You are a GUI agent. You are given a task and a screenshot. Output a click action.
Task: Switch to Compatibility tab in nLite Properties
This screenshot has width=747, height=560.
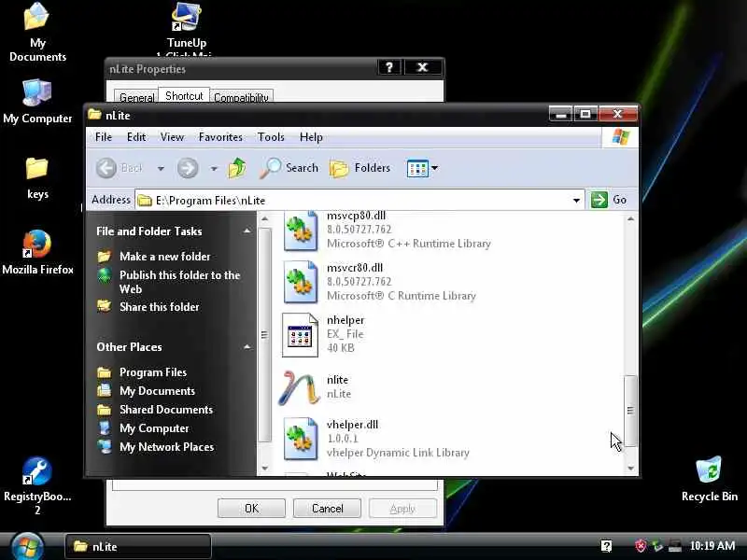coord(241,97)
